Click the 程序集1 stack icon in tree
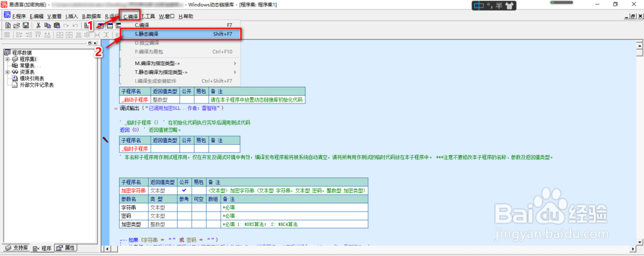Screen dimensions: 644x256 (x=15, y=59)
